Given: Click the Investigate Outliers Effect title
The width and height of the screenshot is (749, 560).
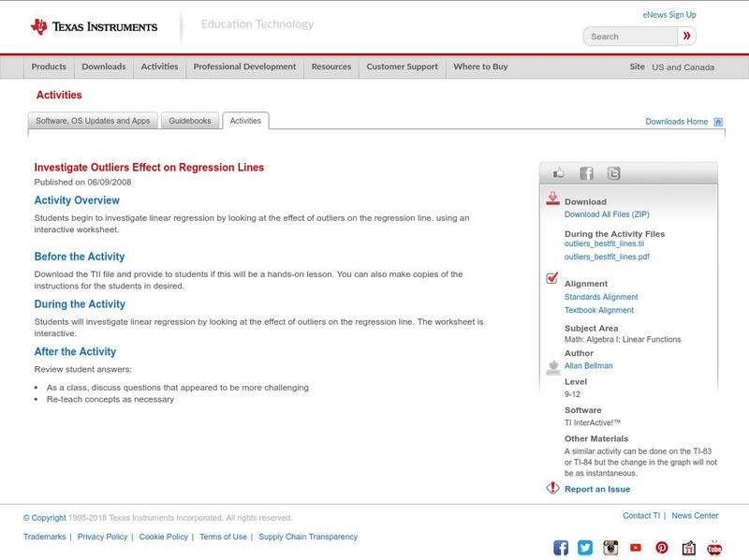Looking at the screenshot, I should tap(149, 168).
